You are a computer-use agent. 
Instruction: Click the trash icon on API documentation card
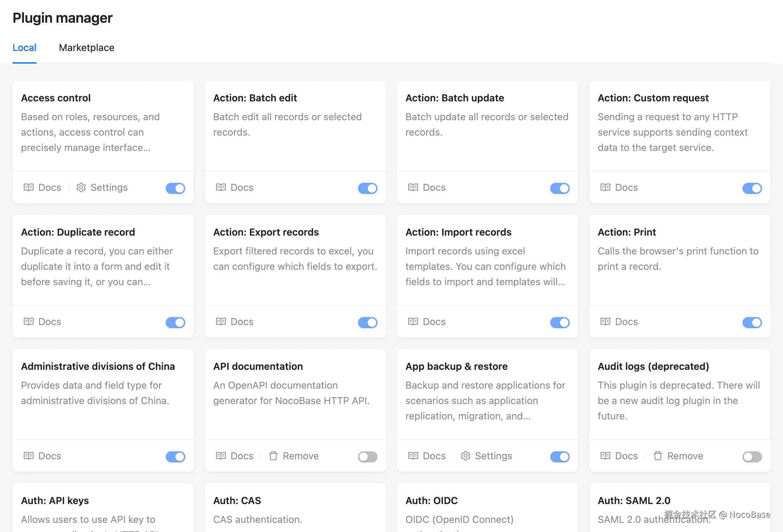point(273,456)
